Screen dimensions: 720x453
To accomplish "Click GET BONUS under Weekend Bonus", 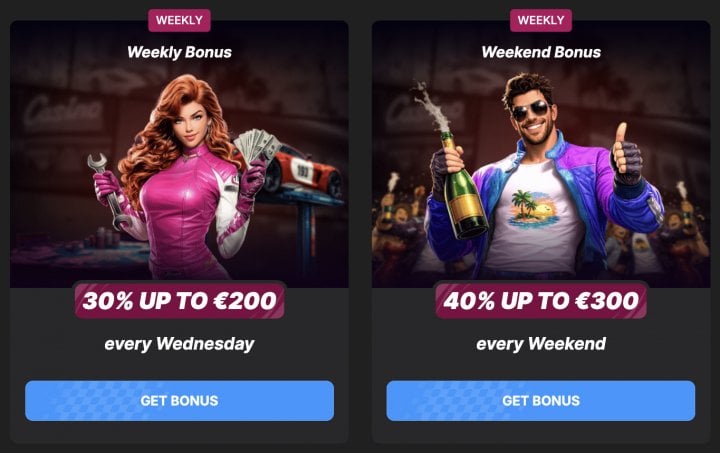I will (x=541, y=401).
